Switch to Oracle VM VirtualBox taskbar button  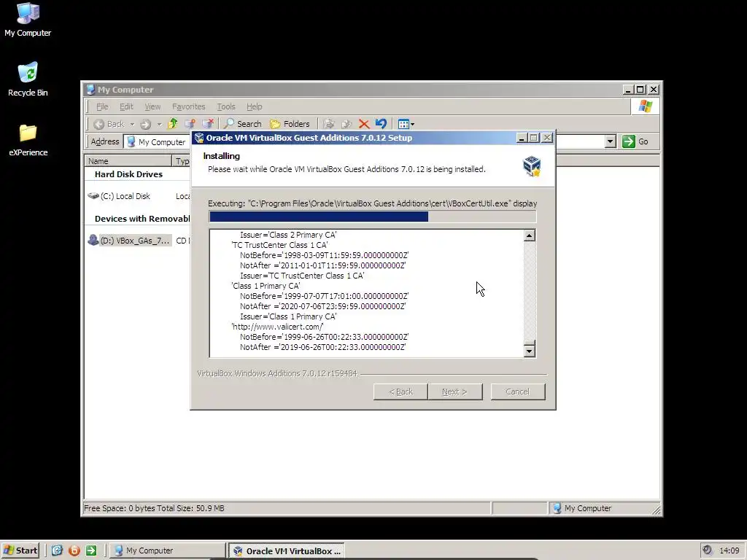[286, 551]
